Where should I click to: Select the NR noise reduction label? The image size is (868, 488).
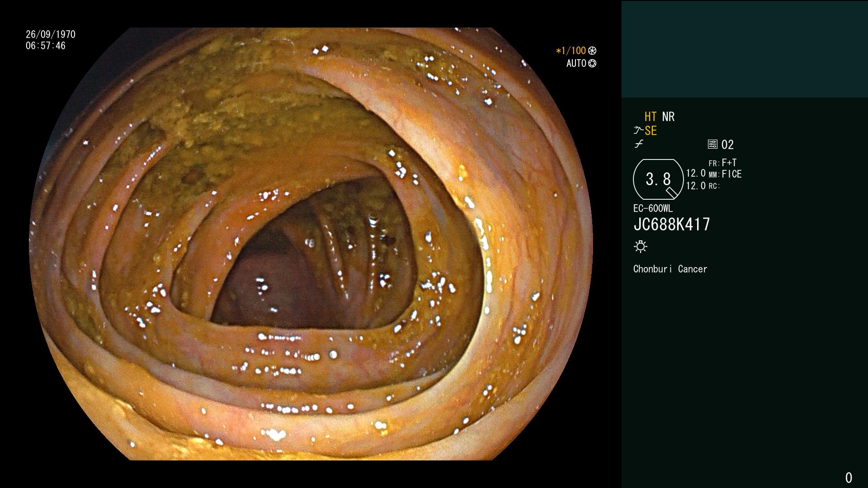[x=668, y=117]
